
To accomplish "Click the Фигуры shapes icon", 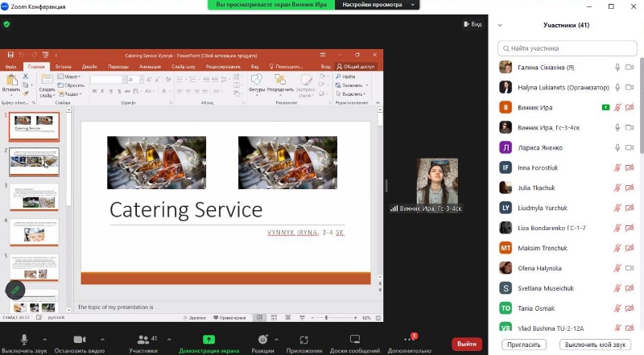I will coord(257,80).
